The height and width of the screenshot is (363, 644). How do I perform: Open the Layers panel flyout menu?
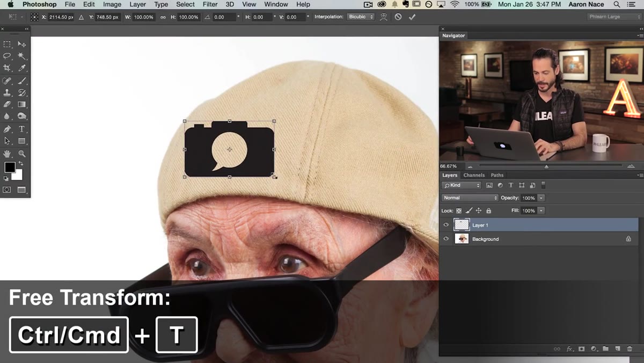(640, 175)
